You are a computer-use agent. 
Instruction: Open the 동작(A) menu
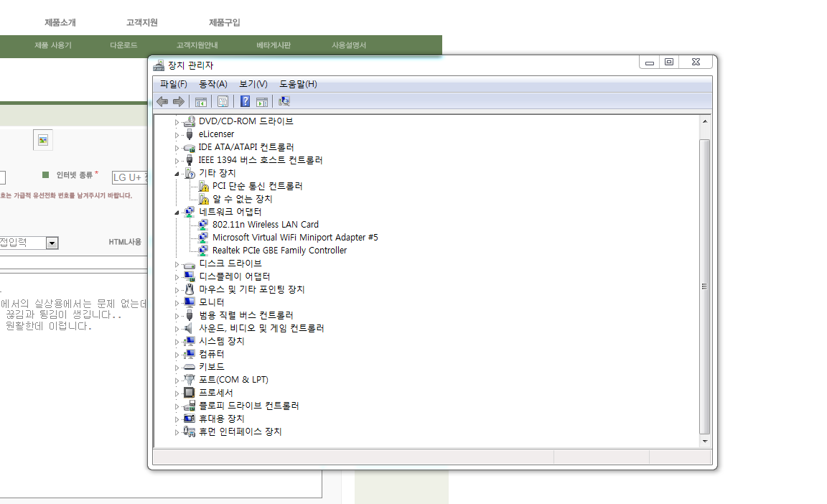(213, 84)
